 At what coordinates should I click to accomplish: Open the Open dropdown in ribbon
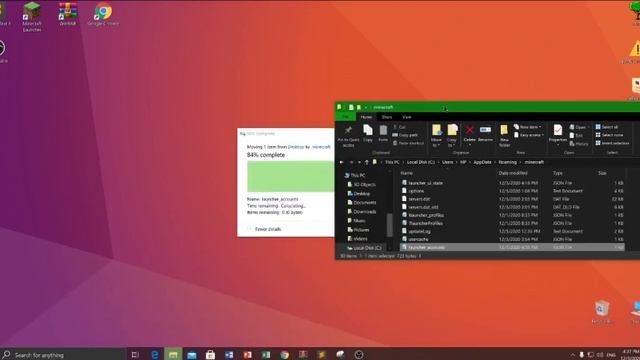[x=579, y=127]
